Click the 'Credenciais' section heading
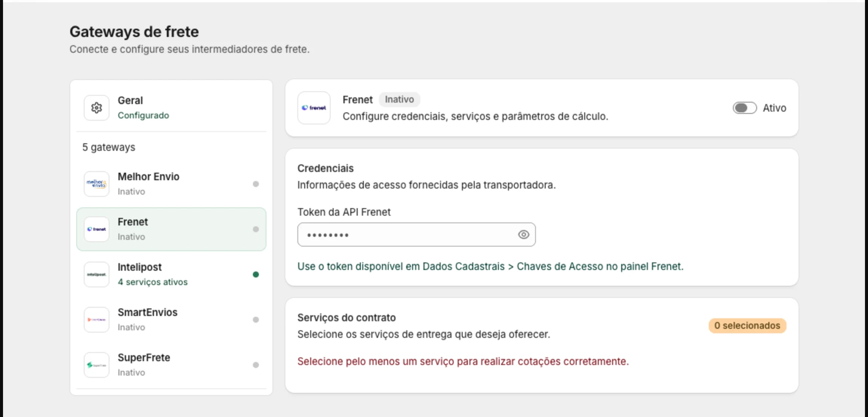The height and width of the screenshot is (417, 868). click(x=325, y=169)
